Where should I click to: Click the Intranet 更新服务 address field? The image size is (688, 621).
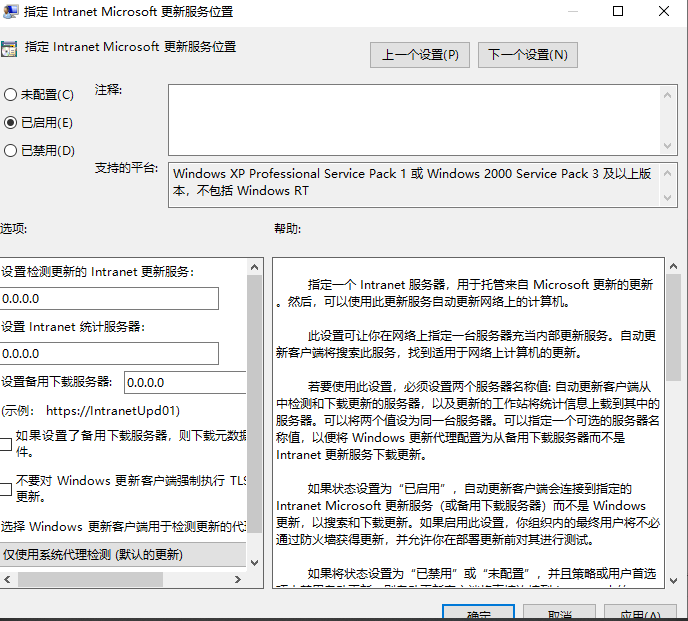109,299
